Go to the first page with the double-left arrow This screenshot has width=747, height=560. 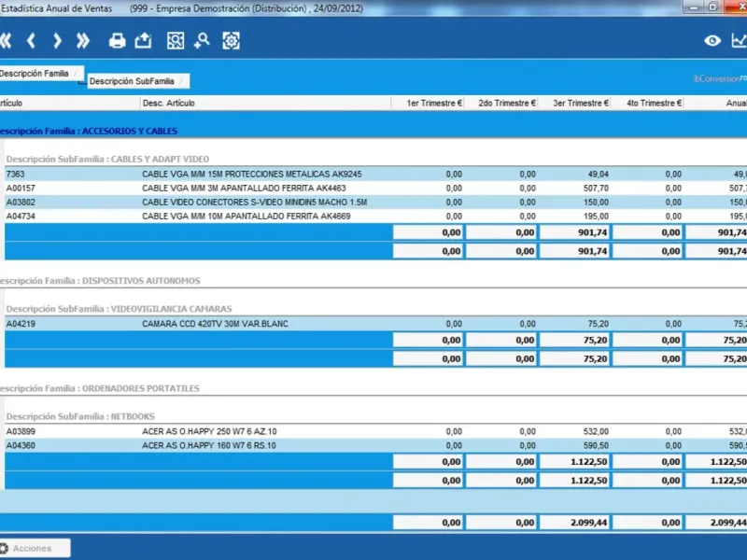[x=6, y=41]
